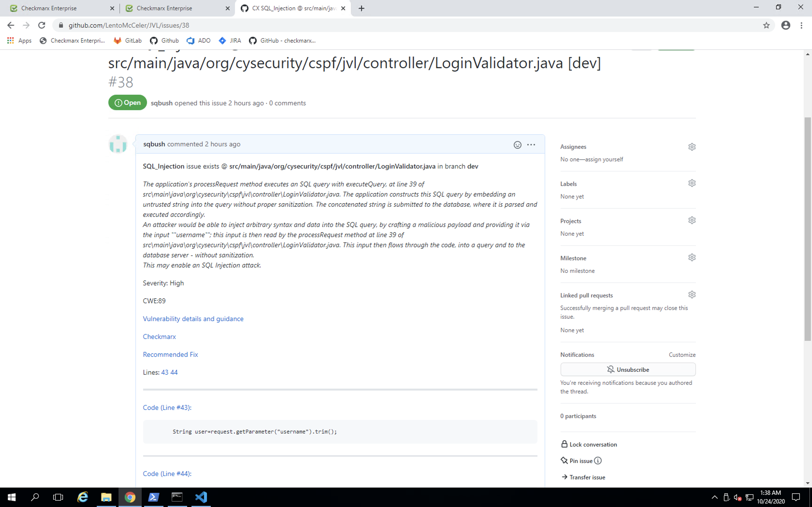Open Vulnerability details and guidance link
812x507 pixels.
pyautogui.click(x=193, y=318)
